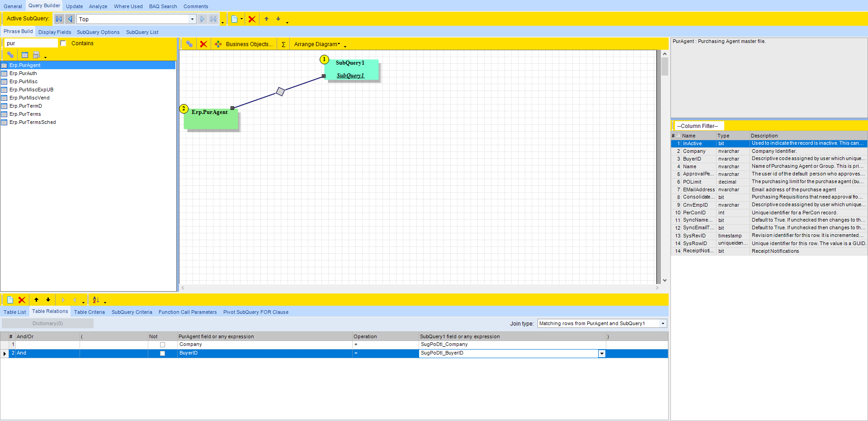868x421 pixels.
Task: Delete the relation row with the red X
Action: pos(22,300)
